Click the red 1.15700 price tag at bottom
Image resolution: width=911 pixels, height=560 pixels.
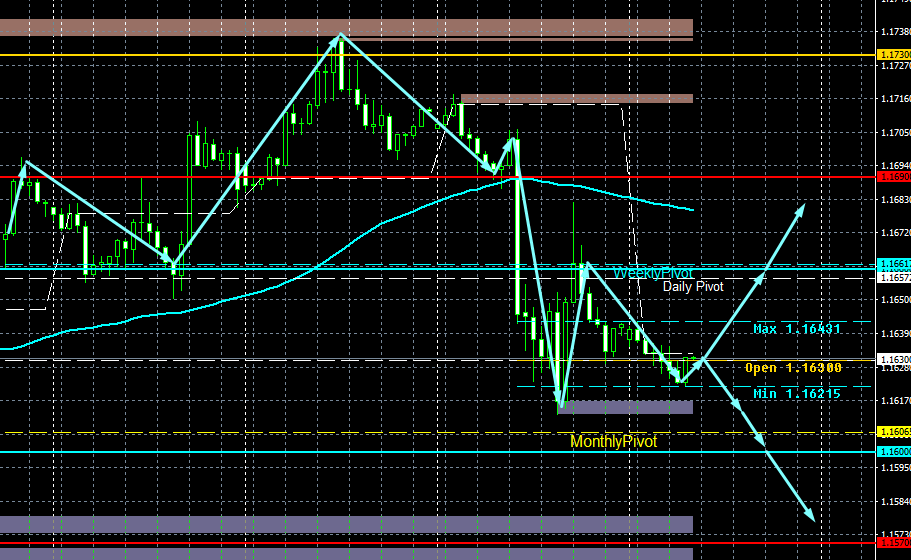coord(894,543)
